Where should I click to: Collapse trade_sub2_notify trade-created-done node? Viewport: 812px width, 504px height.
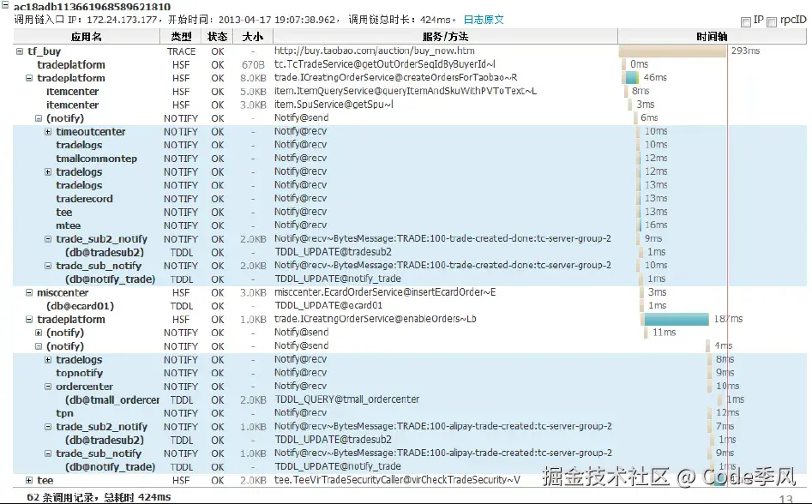coord(48,239)
